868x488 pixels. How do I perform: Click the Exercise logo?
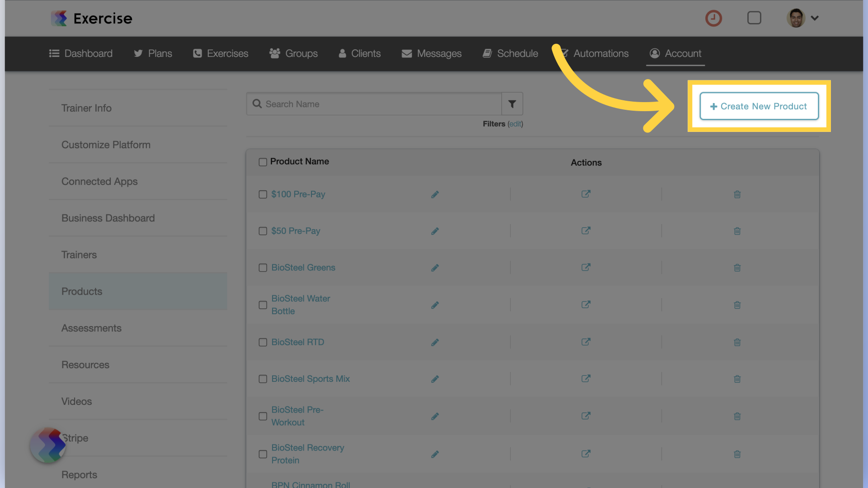coord(91,19)
